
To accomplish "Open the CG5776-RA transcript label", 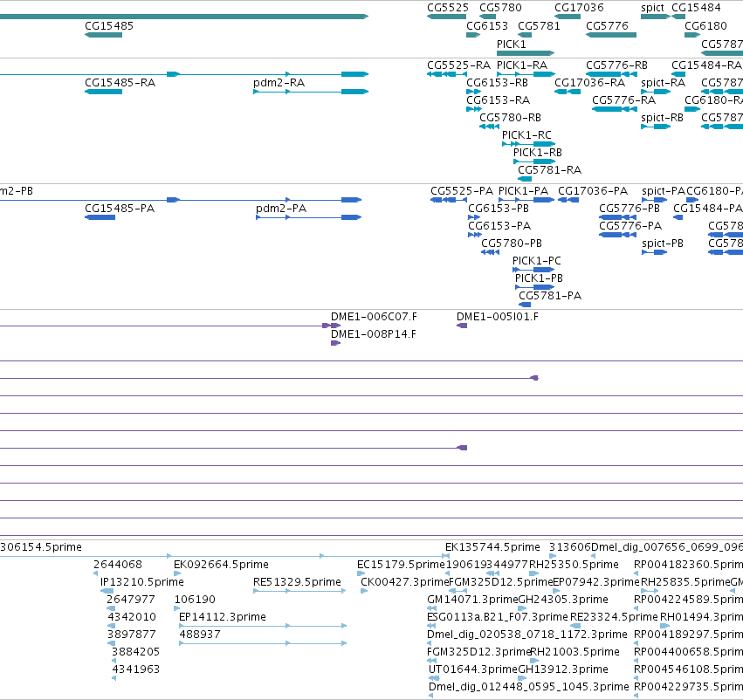I will click(623, 100).
